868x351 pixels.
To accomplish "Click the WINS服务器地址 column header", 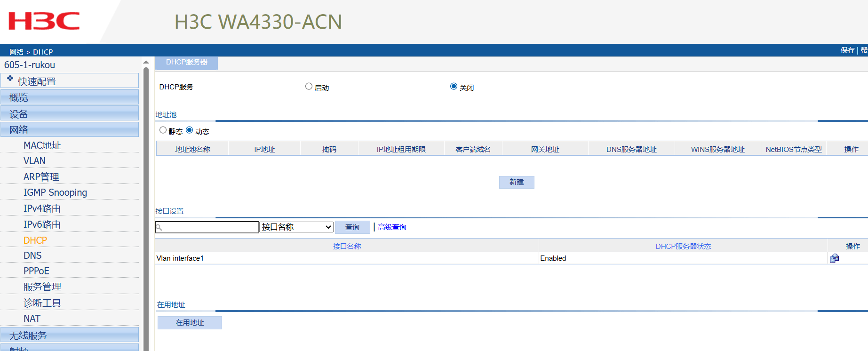I will tap(718, 149).
